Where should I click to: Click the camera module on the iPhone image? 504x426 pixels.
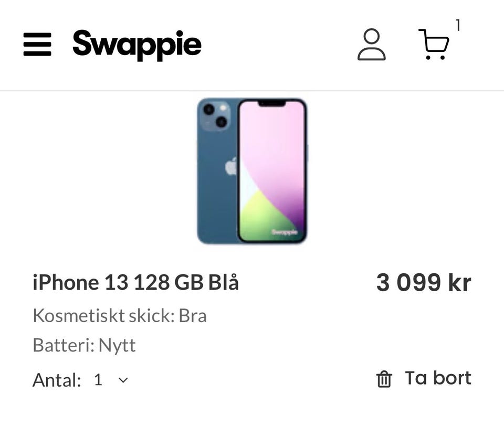(215, 115)
